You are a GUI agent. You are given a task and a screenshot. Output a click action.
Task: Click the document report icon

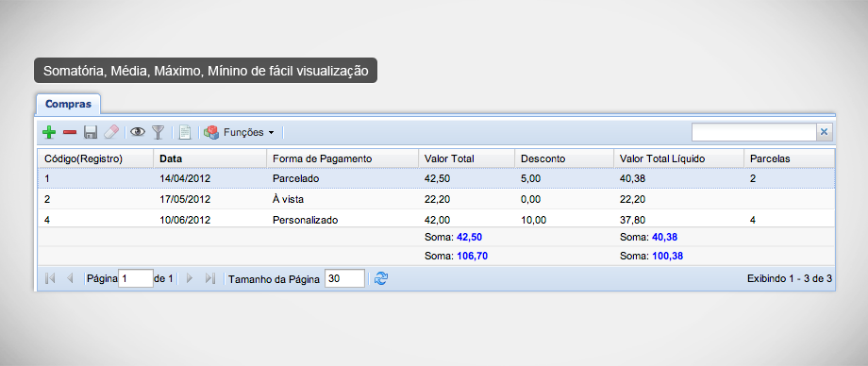tap(185, 132)
